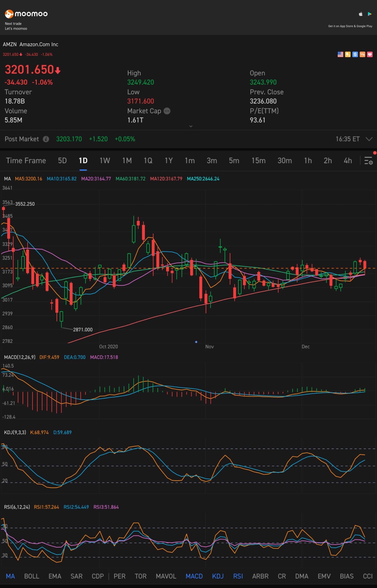Viewport: 377px width, 588px height.
Task: Choose the 3m time frame
Action: click(x=212, y=161)
